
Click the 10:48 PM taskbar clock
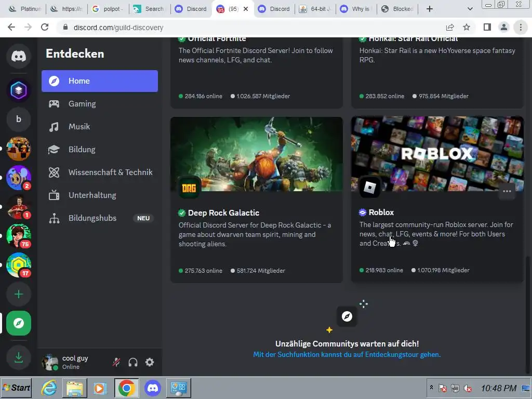[x=499, y=388]
